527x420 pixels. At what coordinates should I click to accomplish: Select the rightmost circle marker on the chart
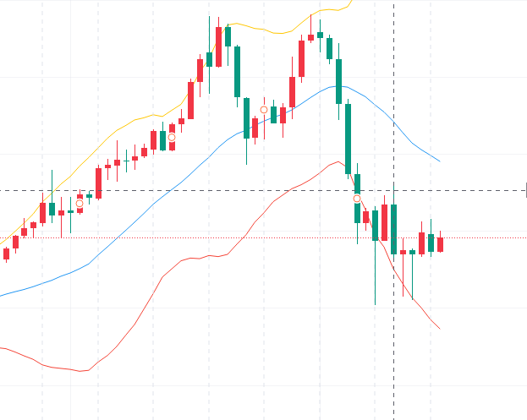pyautogui.click(x=357, y=199)
